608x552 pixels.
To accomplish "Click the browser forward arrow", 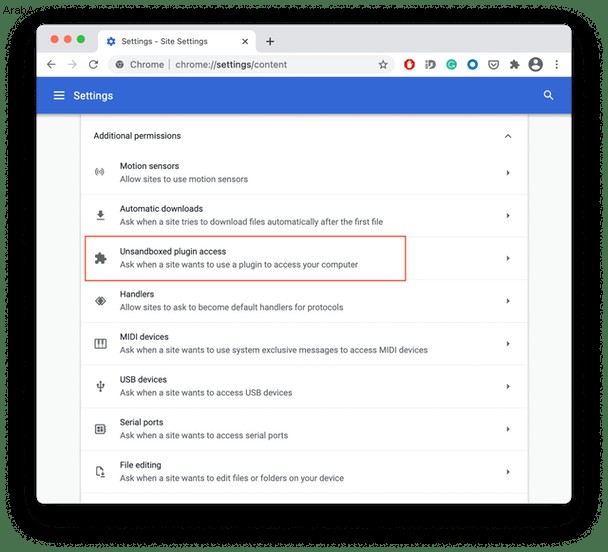I will [72, 64].
